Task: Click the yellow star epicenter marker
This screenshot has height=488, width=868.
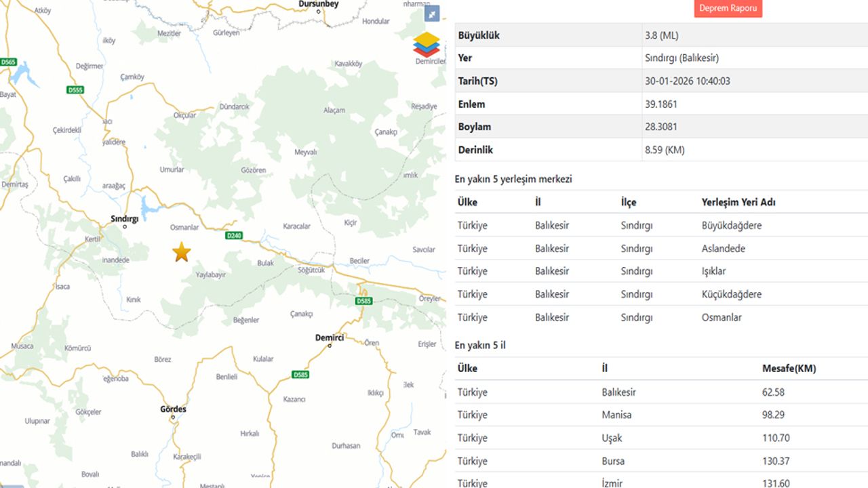Action: click(181, 252)
